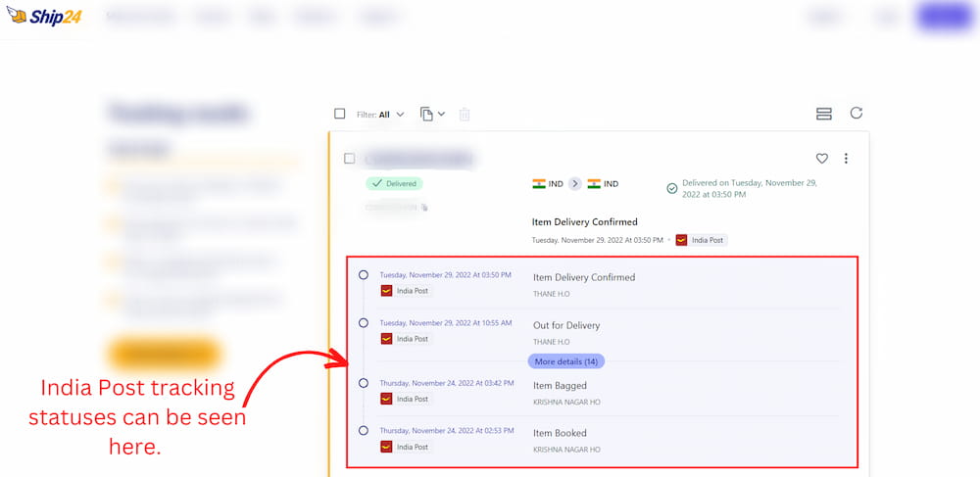Click the green Delivered status badge
Screen dimensions: 980x477
pyautogui.click(x=394, y=183)
